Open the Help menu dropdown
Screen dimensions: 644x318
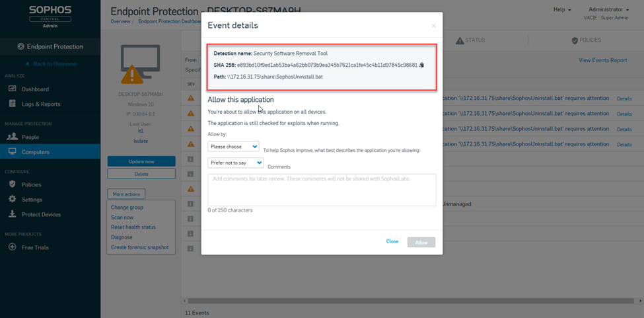pos(562,9)
